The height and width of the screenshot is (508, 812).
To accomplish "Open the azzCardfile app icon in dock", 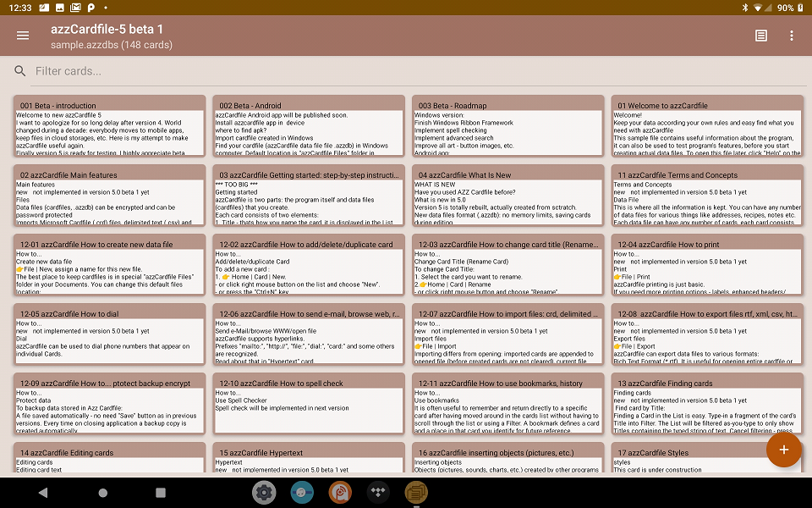I will point(416,493).
